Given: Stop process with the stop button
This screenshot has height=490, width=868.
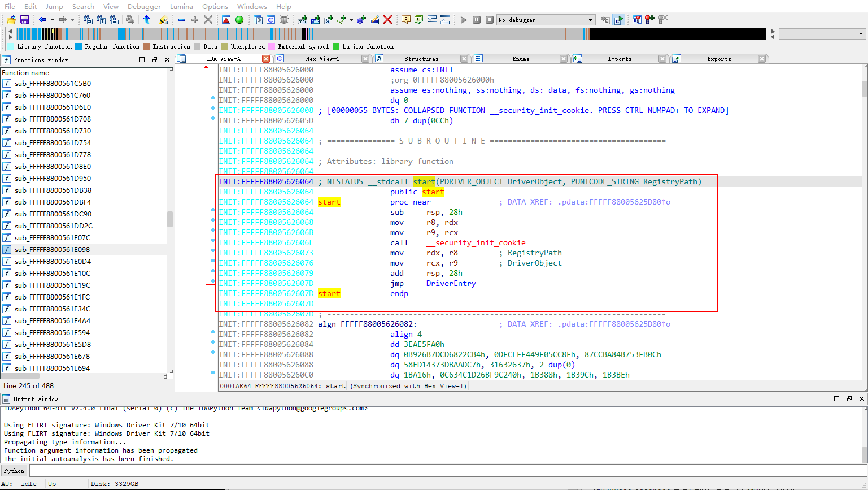Looking at the screenshot, I should [490, 20].
